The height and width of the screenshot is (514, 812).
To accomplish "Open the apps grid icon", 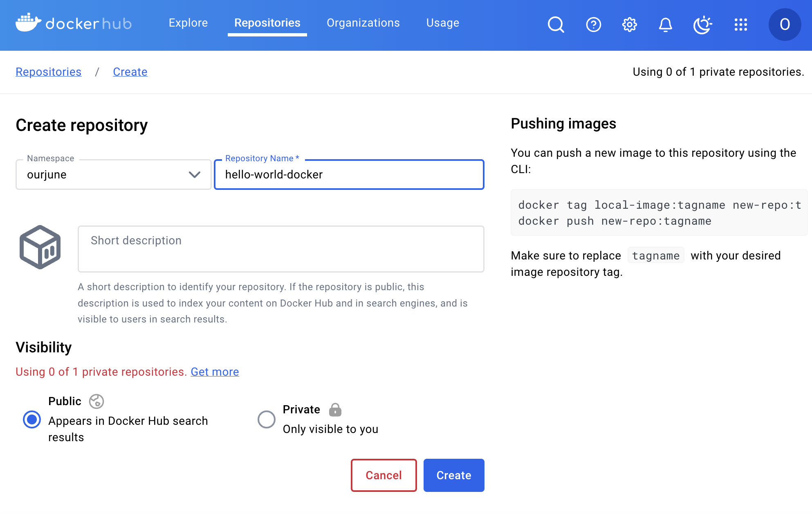I will 740,25.
